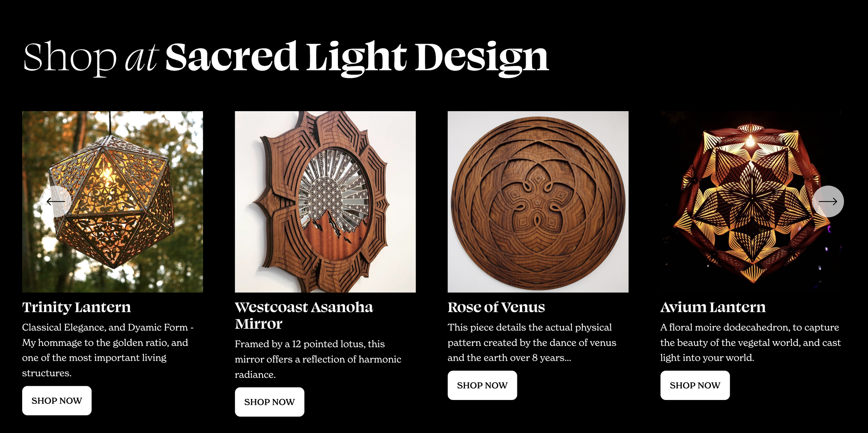Click Shop Now for Avium Lantern
Screen dimensions: 868x433
click(695, 385)
